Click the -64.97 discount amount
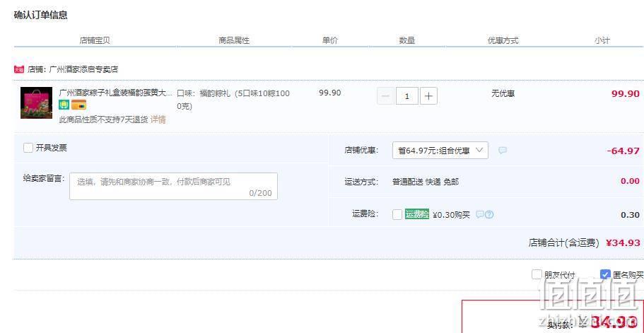The image size is (644, 333). click(x=623, y=151)
